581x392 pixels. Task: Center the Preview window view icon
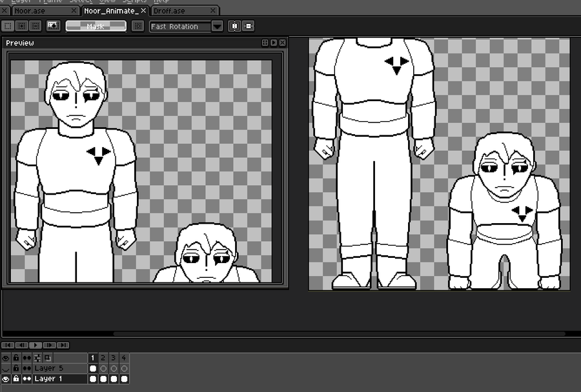[265, 43]
